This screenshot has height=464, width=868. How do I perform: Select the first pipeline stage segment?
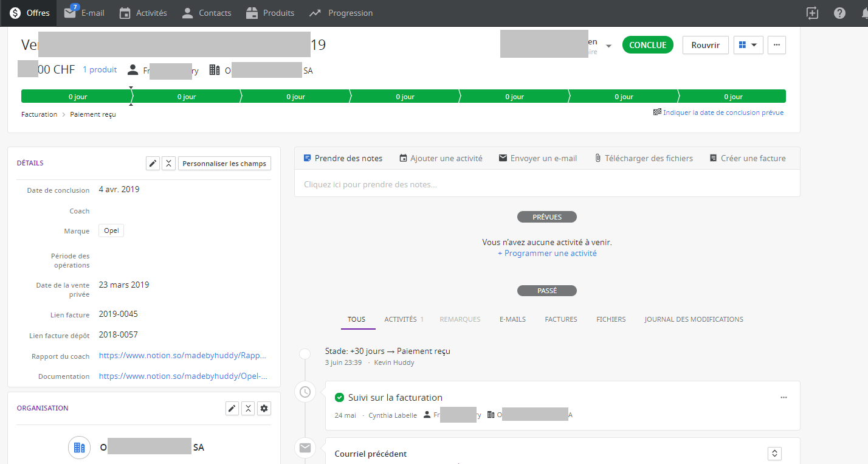[x=76, y=97]
